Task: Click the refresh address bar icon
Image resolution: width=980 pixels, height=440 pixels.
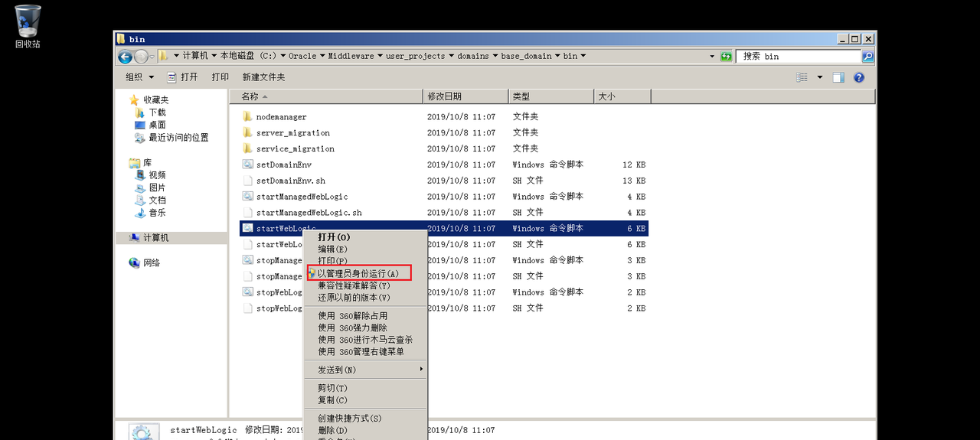Action: tap(726, 57)
